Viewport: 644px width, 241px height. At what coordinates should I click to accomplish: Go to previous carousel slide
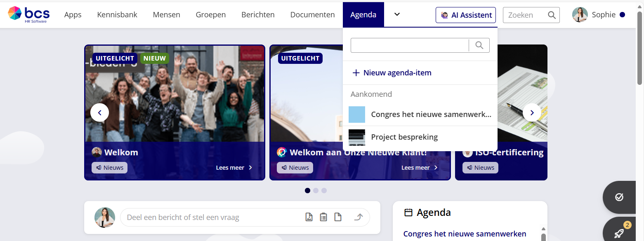point(99,112)
